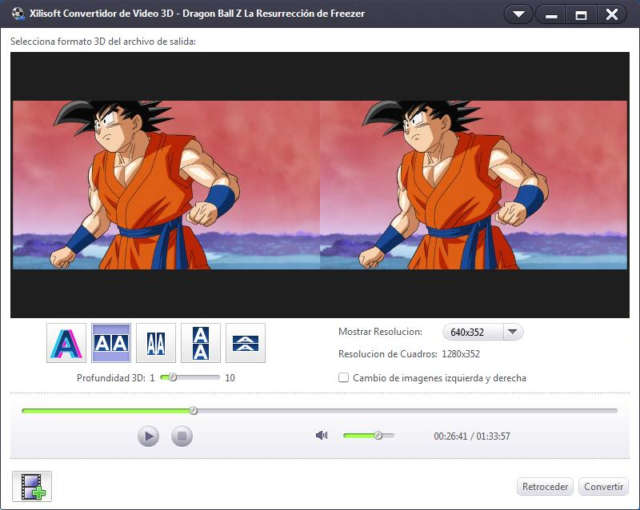Enable Cambio de imagenes izquierda y derecha
The height and width of the screenshot is (510, 640).
[x=344, y=377]
